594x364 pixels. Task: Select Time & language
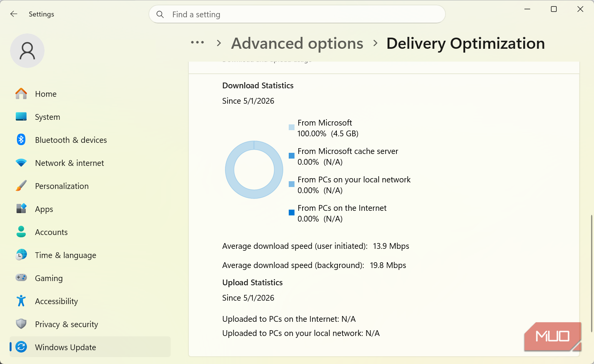tap(90, 255)
